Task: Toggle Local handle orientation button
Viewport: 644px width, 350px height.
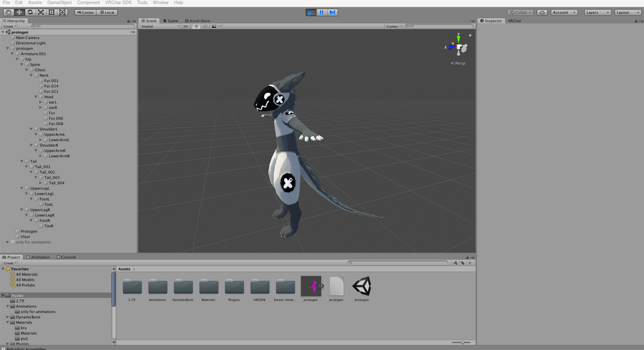Action: click(x=107, y=12)
